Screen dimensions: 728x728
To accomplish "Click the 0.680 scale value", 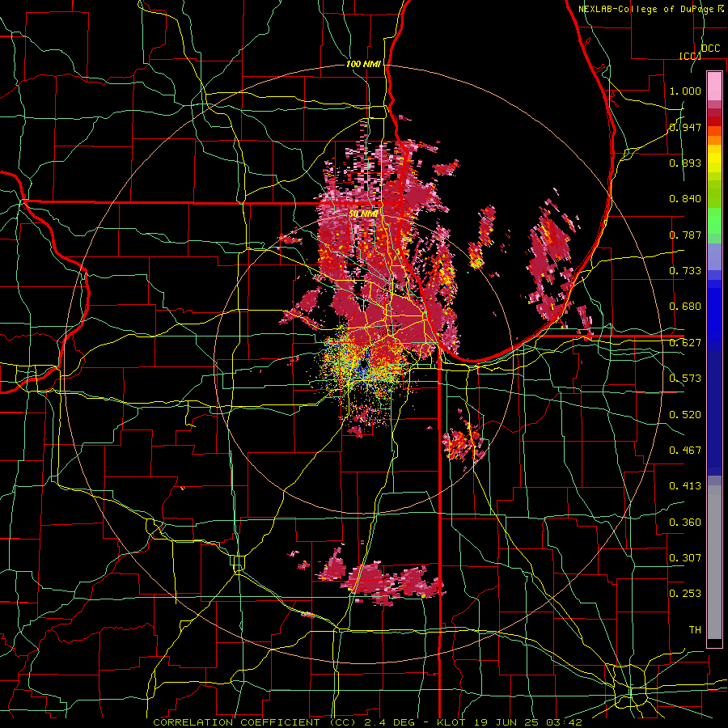I will [685, 307].
